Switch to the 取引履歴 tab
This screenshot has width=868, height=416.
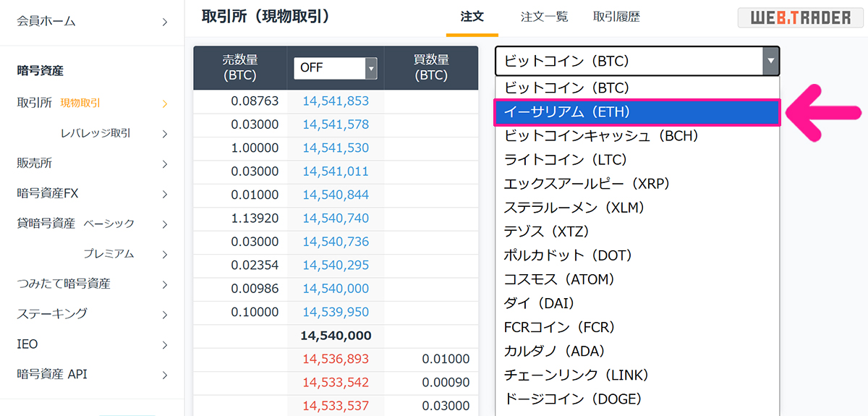pyautogui.click(x=616, y=17)
